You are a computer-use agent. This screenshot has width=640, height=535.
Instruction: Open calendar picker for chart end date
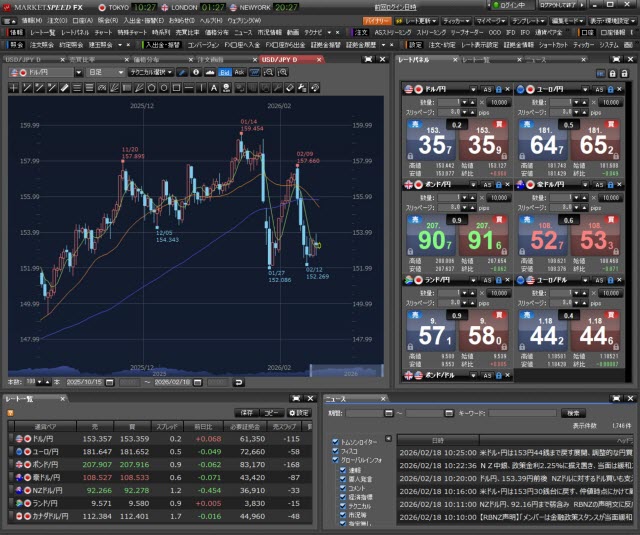pyautogui.click(x=198, y=382)
